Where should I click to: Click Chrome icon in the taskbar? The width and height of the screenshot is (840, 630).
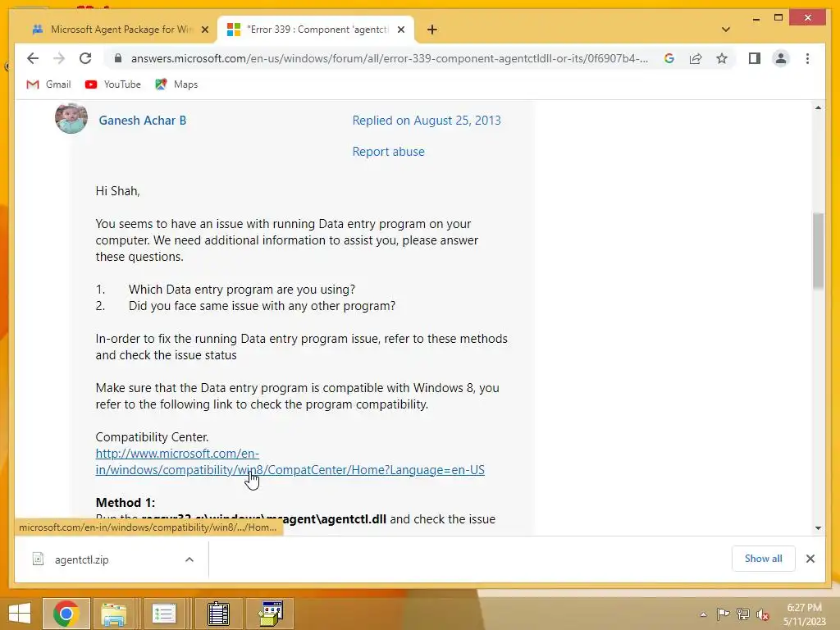66,613
